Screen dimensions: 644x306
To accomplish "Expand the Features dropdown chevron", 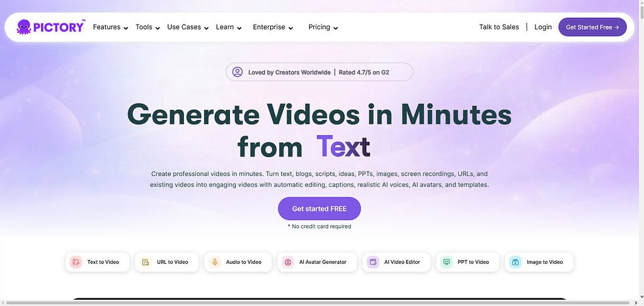I will [125, 28].
